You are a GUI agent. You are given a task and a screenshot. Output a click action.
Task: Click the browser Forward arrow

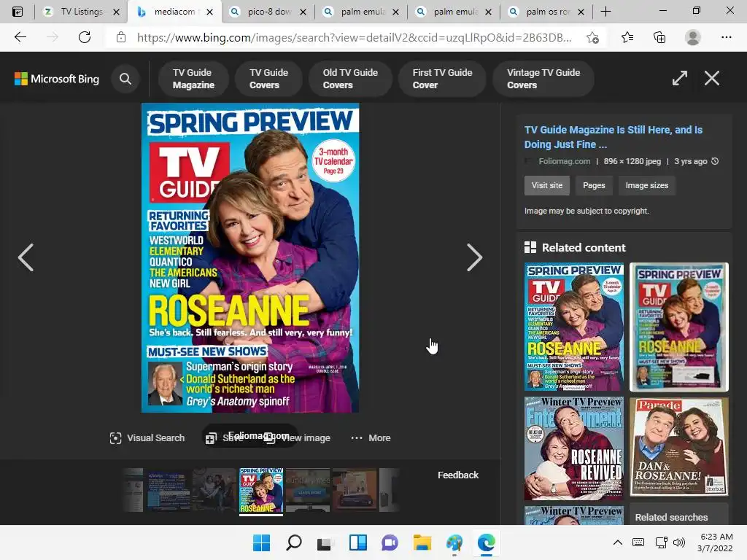[53, 37]
